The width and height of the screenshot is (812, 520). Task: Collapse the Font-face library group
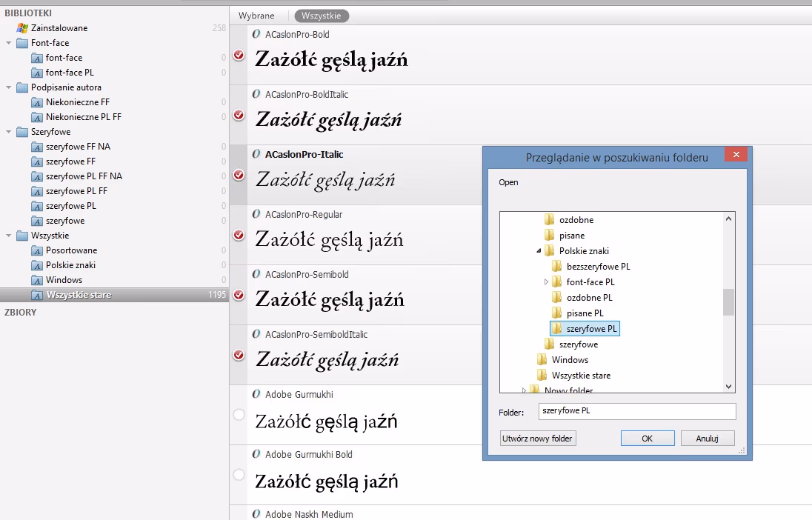coord(8,43)
